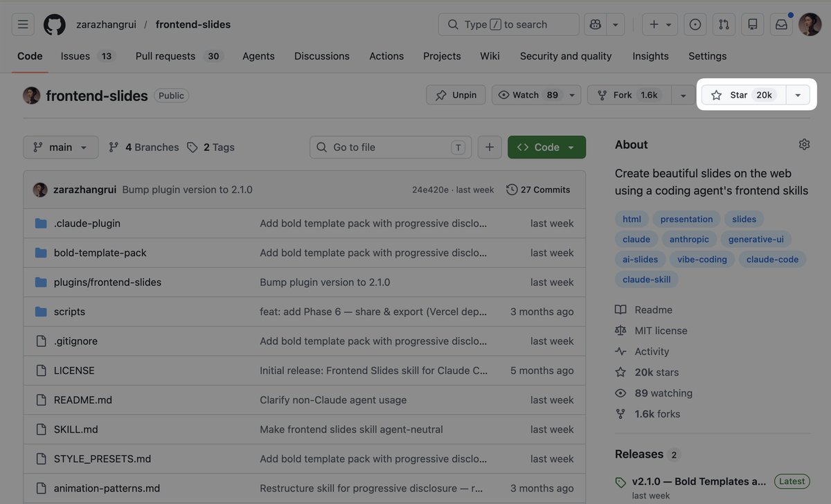Screen dimensions: 831x504
Task: Open the Actions tab
Action: (x=386, y=56)
